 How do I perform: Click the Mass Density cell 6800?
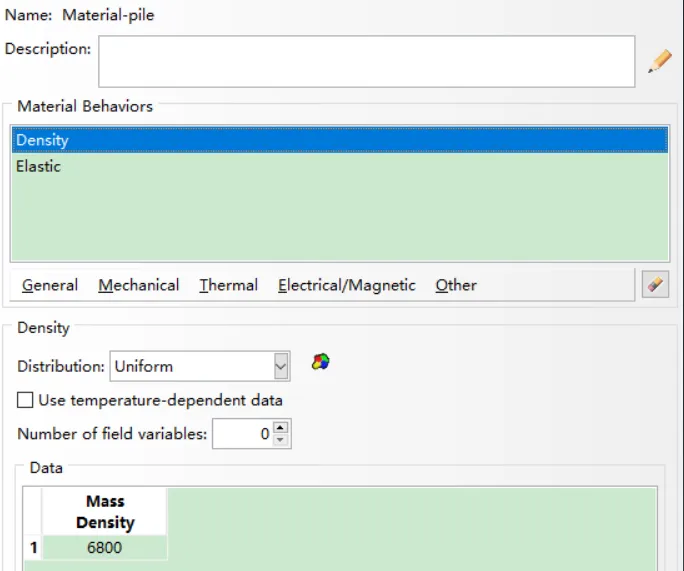tap(105, 547)
